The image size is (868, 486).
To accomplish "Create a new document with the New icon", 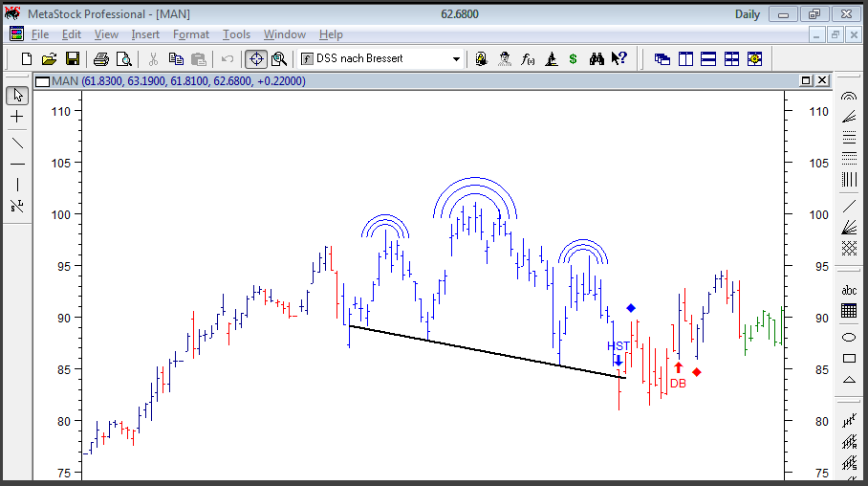I will [x=27, y=58].
